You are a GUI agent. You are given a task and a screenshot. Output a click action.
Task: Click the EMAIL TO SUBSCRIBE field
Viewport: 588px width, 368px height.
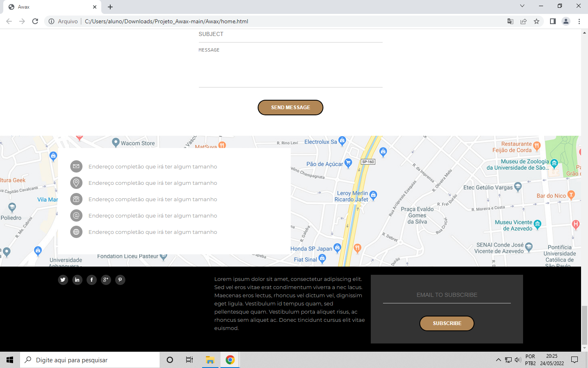pos(447,294)
